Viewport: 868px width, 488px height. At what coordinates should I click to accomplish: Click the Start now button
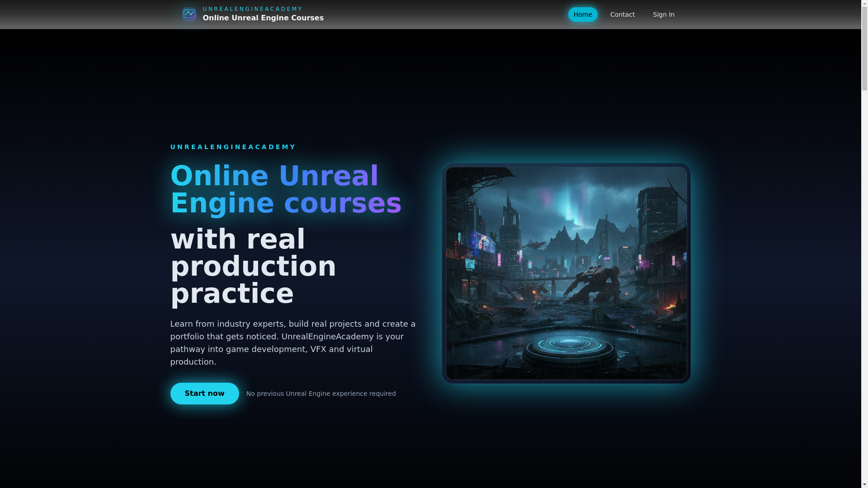click(204, 394)
